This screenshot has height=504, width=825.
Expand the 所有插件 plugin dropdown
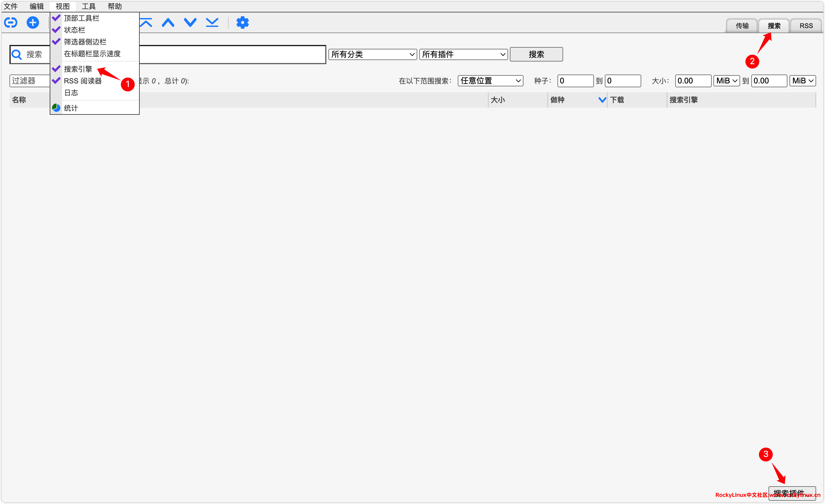tap(463, 54)
